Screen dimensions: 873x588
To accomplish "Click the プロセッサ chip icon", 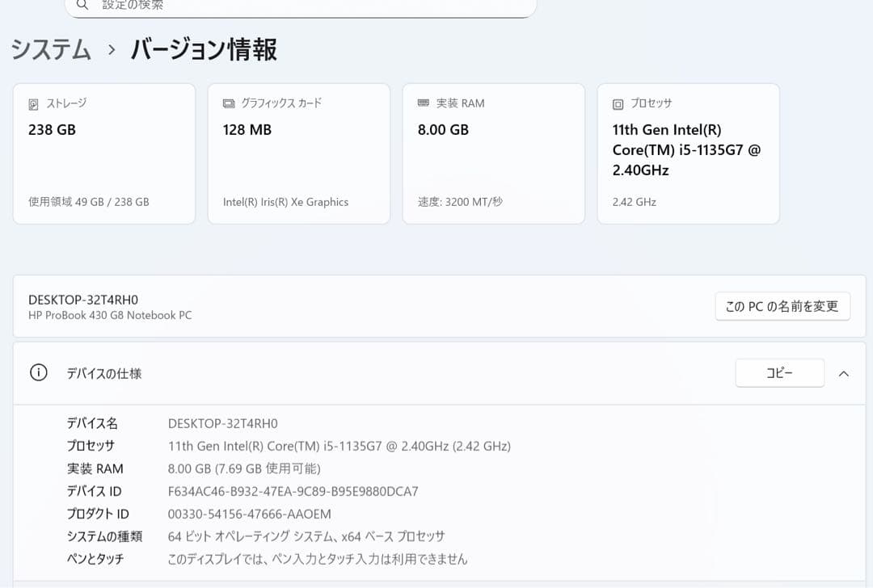I will [x=617, y=103].
